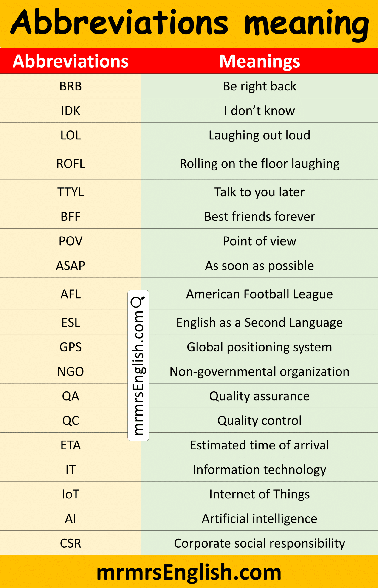The height and width of the screenshot is (588, 378).
Task: Click the BRB abbreviation cell
Action: click(x=71, y=86)
